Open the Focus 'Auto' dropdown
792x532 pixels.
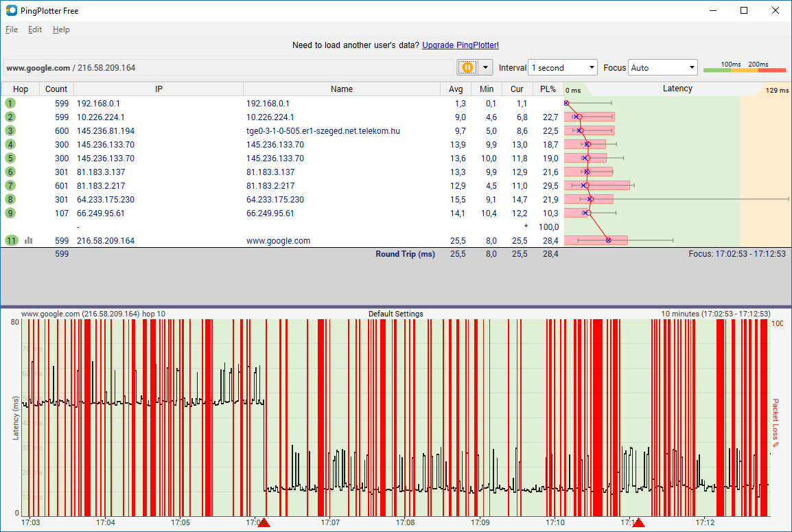tap(662, 68)
